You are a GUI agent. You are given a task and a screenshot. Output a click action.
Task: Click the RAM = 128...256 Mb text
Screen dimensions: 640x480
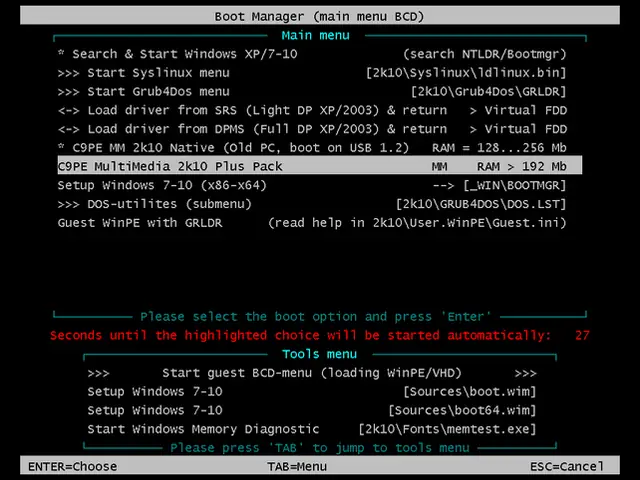click(x=500, y=148)
